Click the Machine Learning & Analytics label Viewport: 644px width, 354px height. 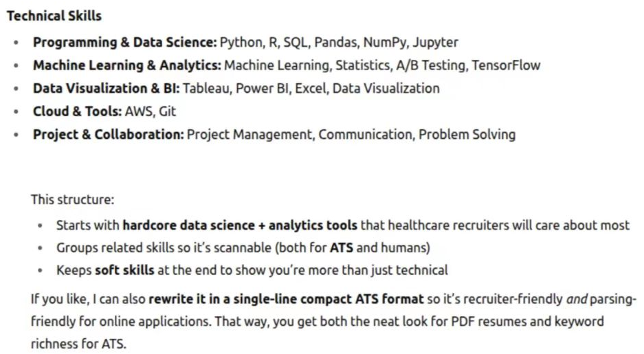pos(127,65)
